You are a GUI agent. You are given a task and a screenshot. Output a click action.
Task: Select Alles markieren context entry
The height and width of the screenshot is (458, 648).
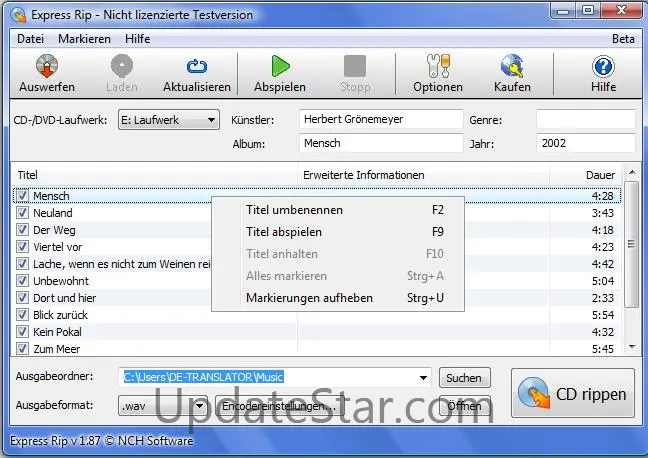click(x=338, y=276)
